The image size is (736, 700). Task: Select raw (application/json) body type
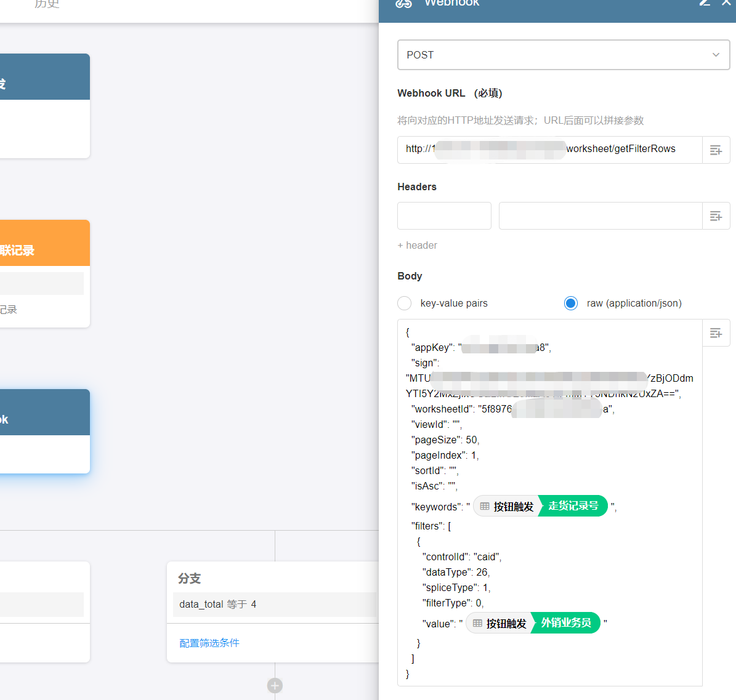[571, 303]
